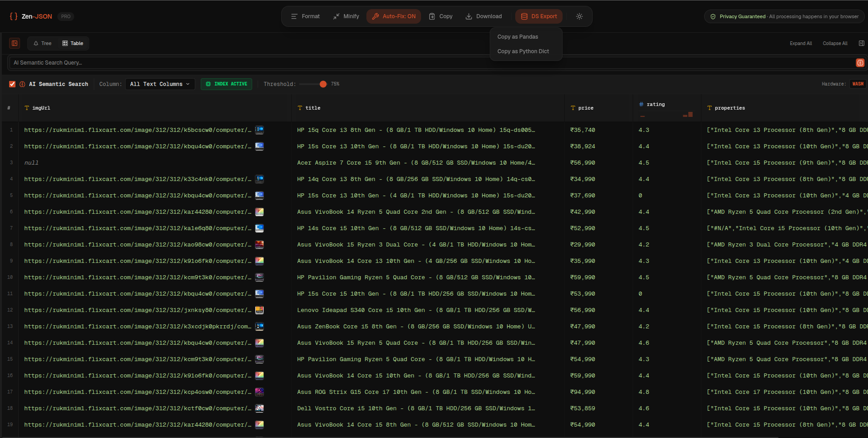Open the DS Export dropdown

[x=539, y=16]
